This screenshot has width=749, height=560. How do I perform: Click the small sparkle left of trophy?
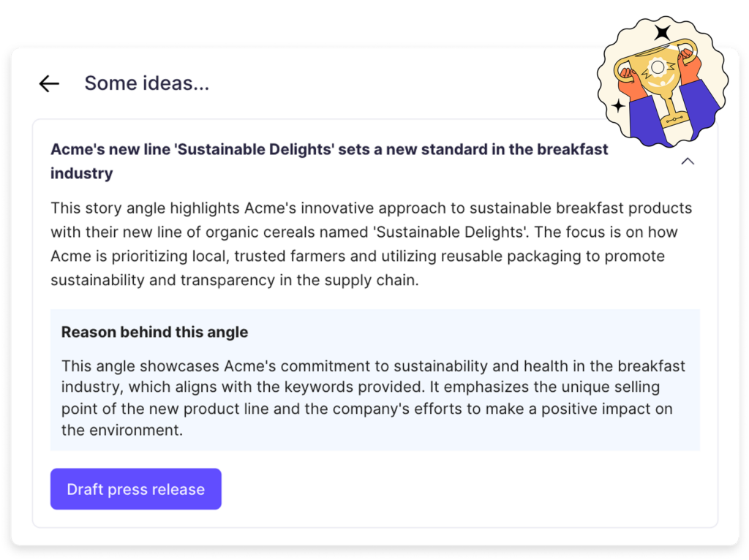[618, 105]
